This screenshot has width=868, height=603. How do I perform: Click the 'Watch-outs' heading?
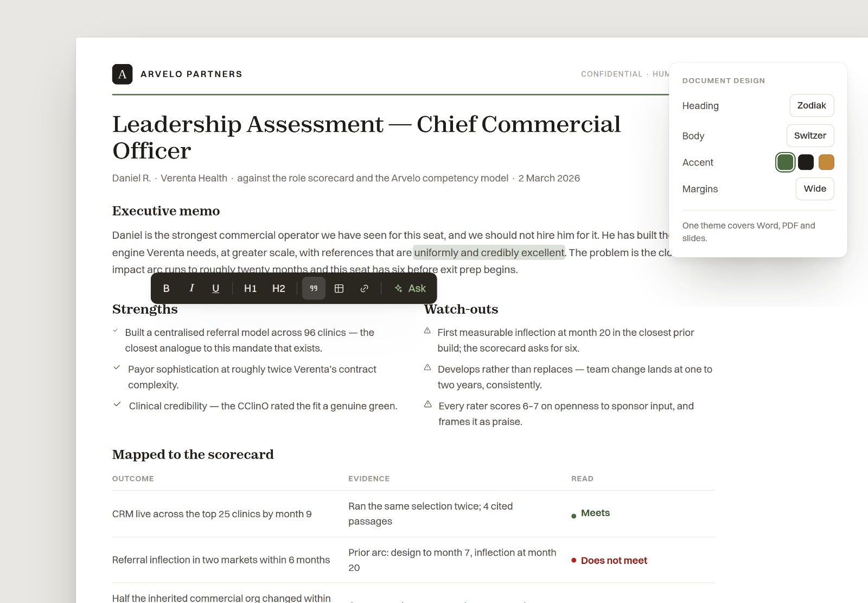coord(461,309)
